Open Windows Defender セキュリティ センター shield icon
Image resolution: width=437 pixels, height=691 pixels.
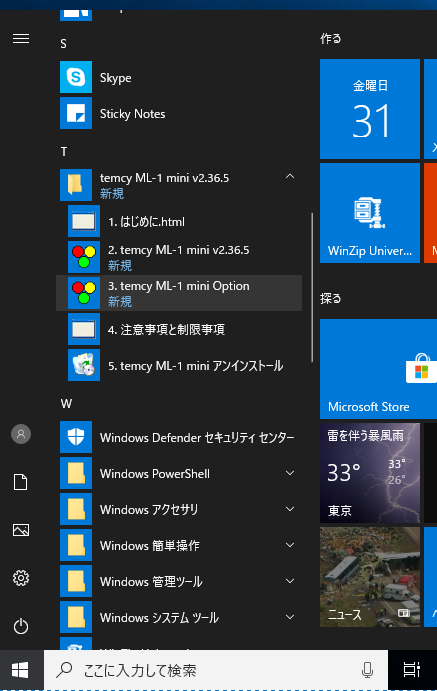(x=76, y=437)
